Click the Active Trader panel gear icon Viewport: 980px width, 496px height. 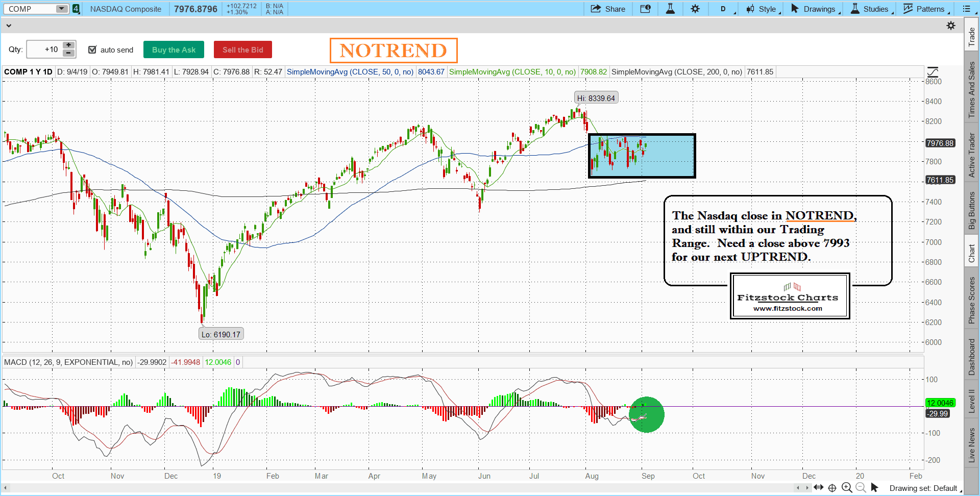[951, 26]
